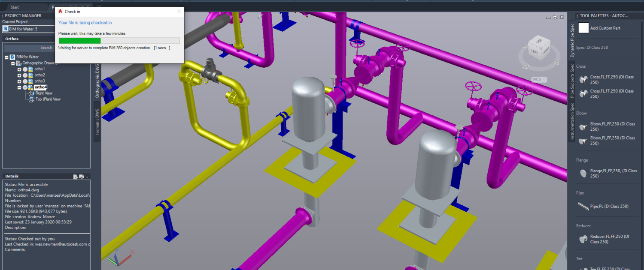Select 'Top (Plan) View' tree row text
This screenshot has height=270, width=644.
48,99
